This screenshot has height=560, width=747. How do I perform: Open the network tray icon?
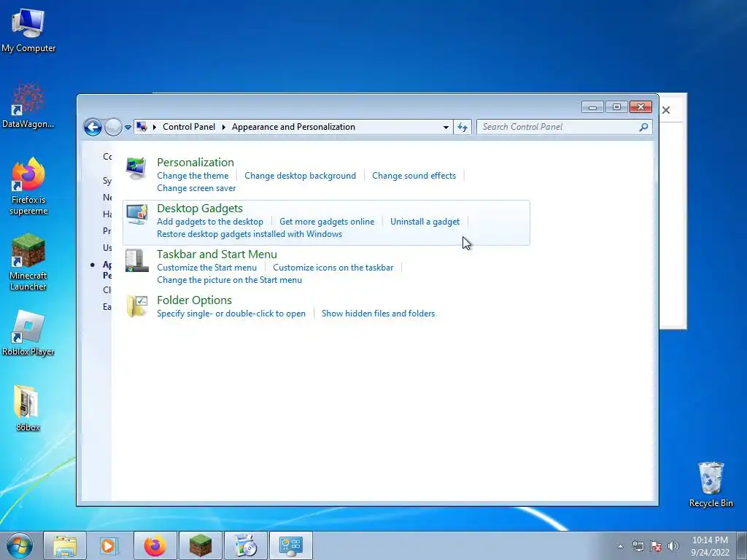coord(638,546)
